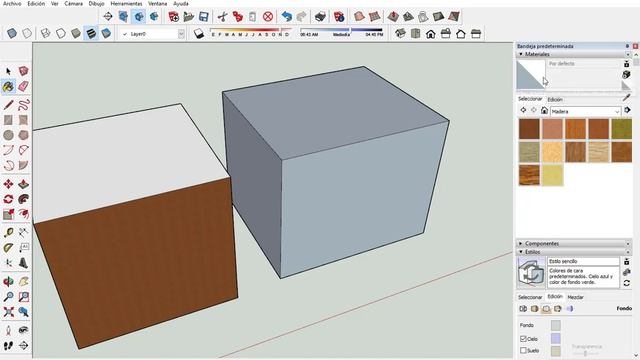
Task: Select the arrow Select tool
Action: coord(8,71)
